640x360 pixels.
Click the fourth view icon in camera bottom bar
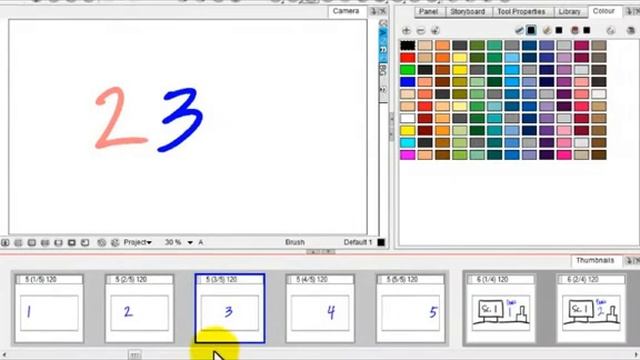pyautogui.click(x=45, y=243)
